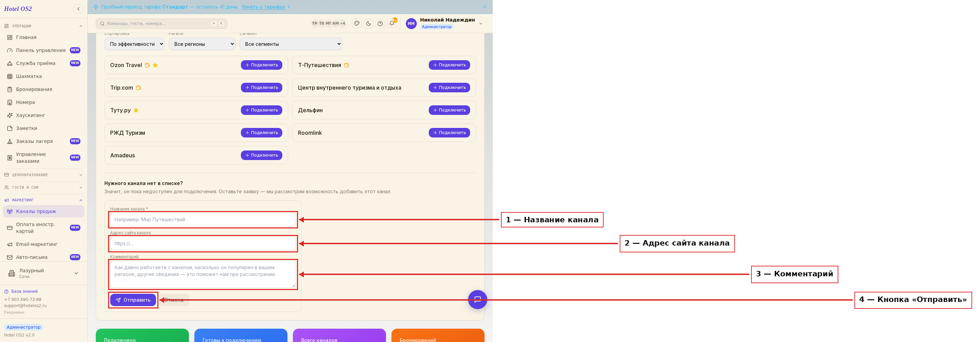Show the +4 additional team members
Image resolution: width=980 pixels, height=342 pixels.
pos(343,24)
